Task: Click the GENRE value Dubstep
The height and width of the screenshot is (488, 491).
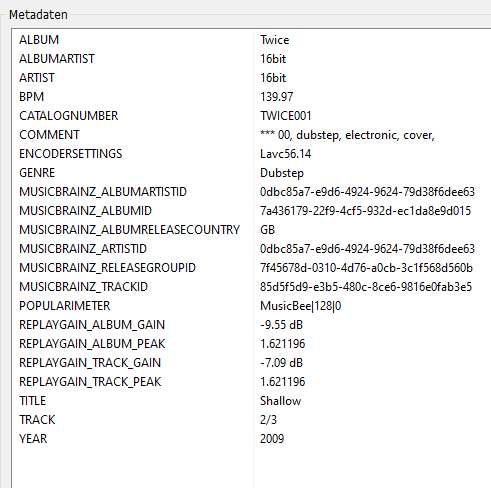Action: pos(282,173)
